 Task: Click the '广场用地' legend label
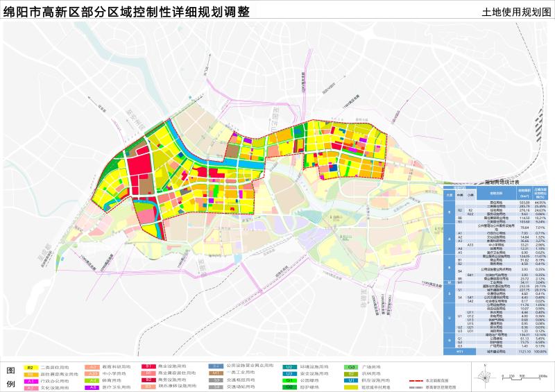coord(371,367)
